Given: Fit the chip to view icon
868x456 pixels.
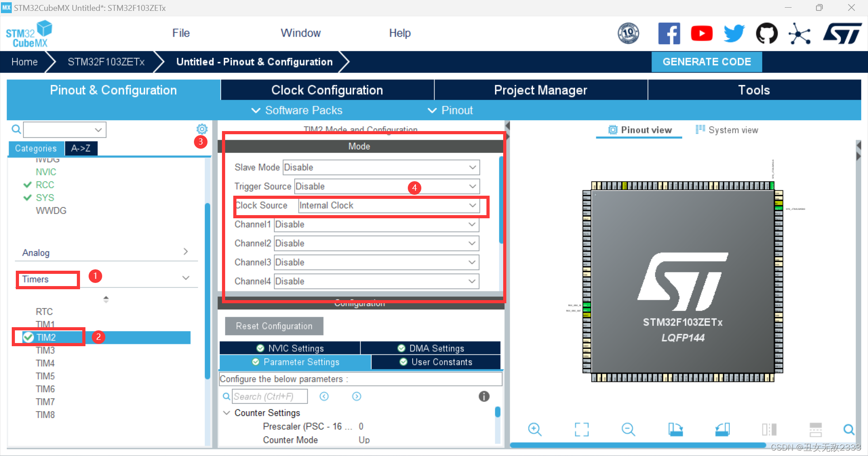Looking at the screenshot, I should tap(582, 429).
